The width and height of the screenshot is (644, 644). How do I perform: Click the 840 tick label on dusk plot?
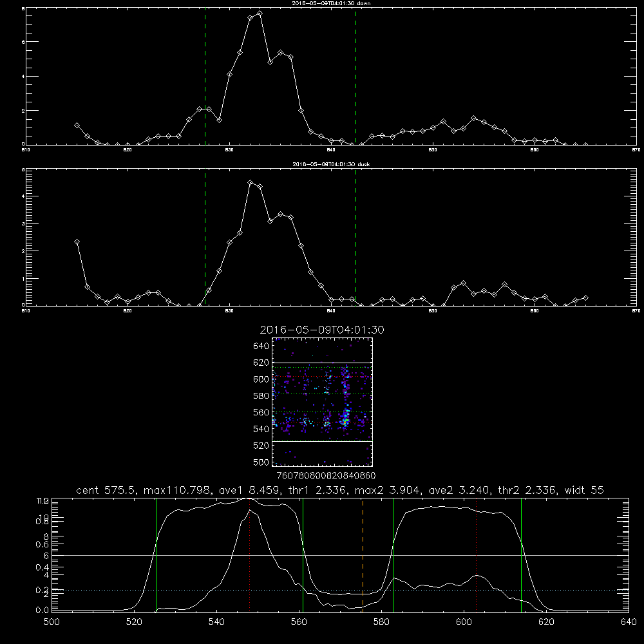coord(331,311)
